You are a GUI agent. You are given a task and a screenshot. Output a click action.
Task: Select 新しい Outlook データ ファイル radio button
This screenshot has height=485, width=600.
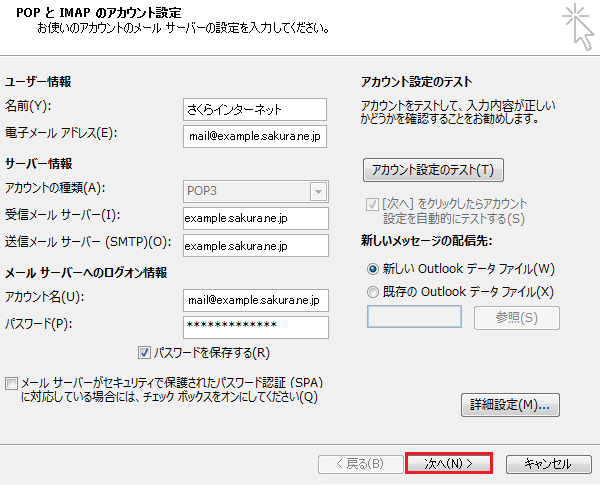click(373, 269)
